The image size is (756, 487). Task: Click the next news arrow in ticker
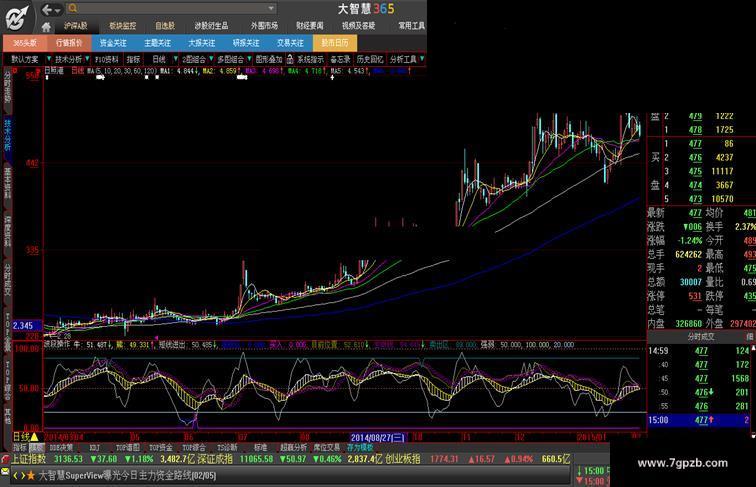pos(22,475)
